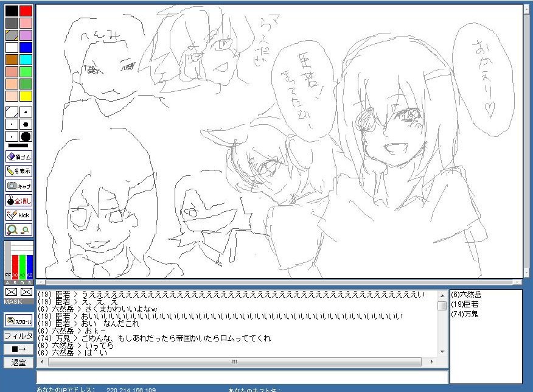The width and height of the screenshot is (533, 392).
Task: Capture the canvas with the キャプ camera button
Action: coord(19,186)
